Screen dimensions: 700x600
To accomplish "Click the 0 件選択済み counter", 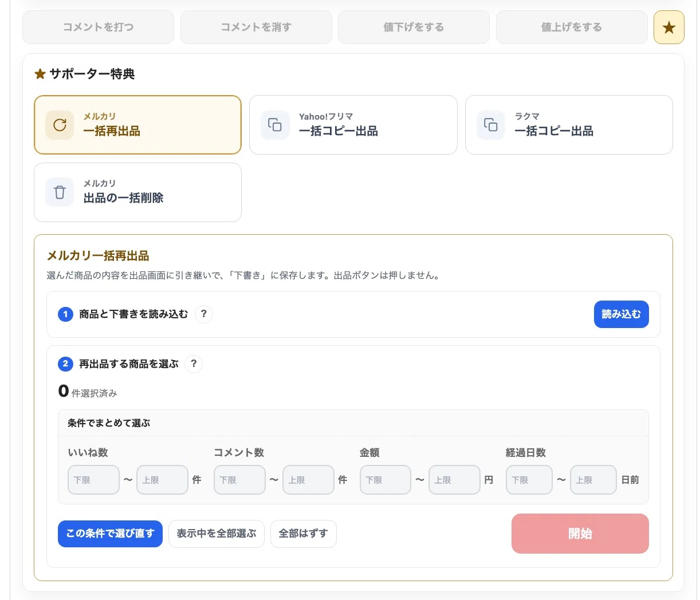I will (x=88, y=392).
